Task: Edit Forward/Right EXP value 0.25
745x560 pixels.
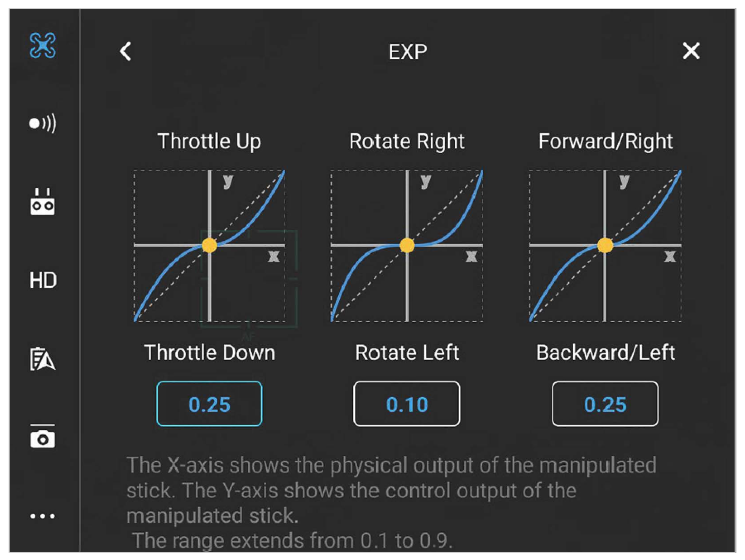Action: tap(605, 404)
